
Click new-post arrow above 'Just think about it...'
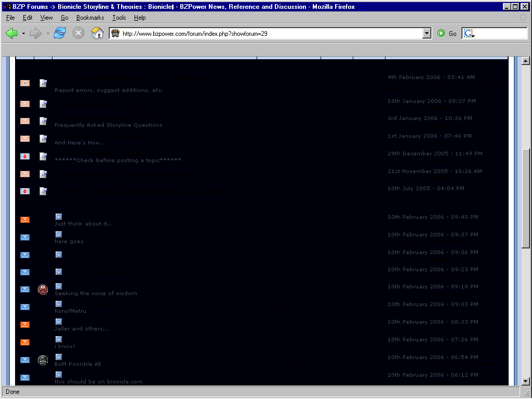(x=59, y=217)
